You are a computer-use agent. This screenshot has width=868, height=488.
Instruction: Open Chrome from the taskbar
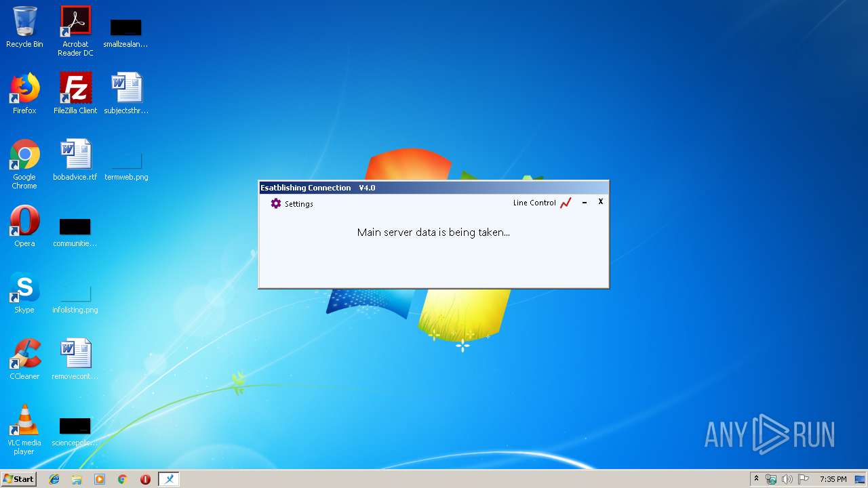123,479
